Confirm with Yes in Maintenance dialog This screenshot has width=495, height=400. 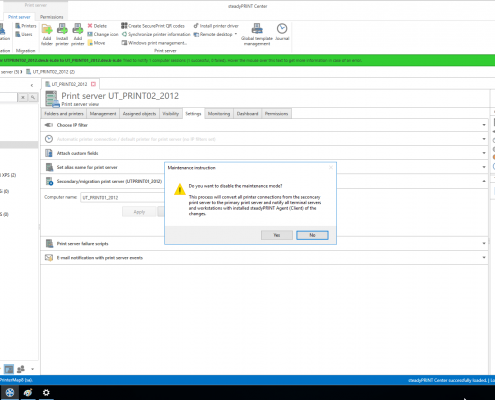pos(277,235)
